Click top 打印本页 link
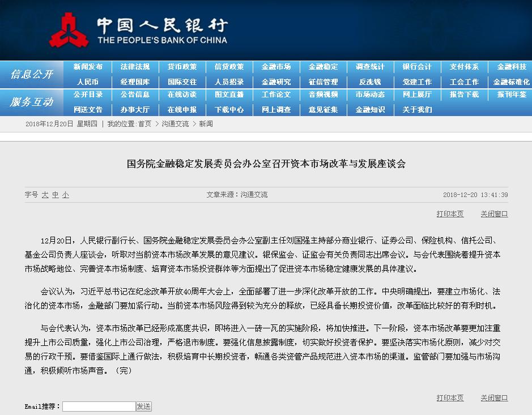The width and height of the screenshot is (532, 415). point(450,214)
